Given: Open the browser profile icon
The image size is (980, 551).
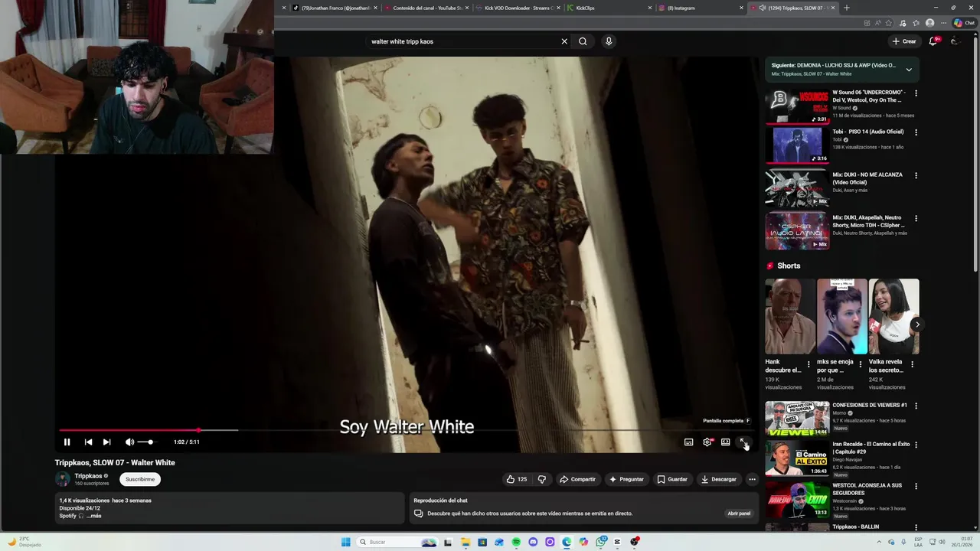Looking at the screenshot, I should pyautogui.click(x=929, y=23).
